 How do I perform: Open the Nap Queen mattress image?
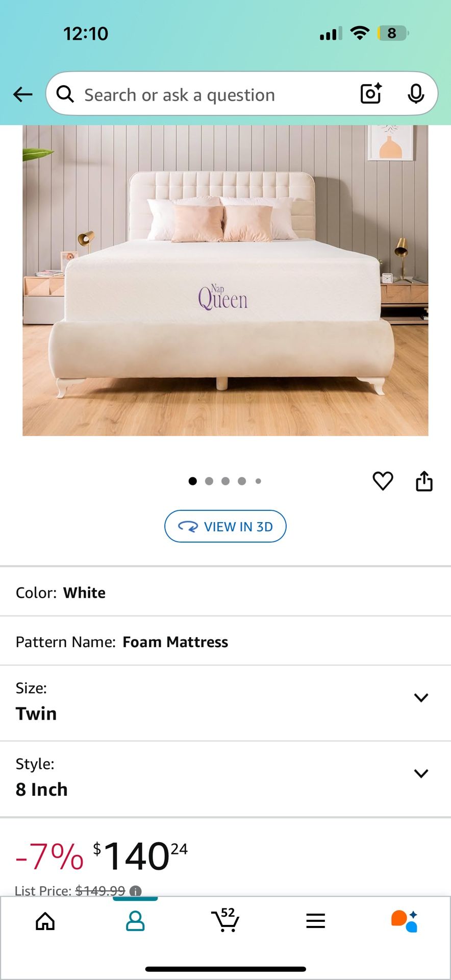(225, 280)
